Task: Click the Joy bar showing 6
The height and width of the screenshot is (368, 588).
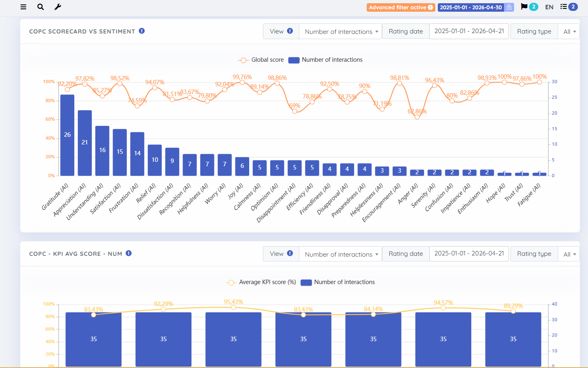Action: [242, 166]
